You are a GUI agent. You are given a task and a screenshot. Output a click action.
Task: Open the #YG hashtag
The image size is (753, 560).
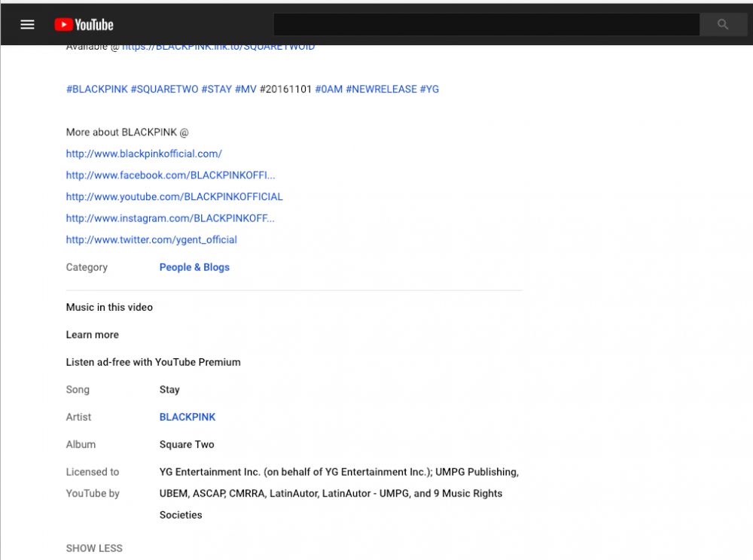429,89
